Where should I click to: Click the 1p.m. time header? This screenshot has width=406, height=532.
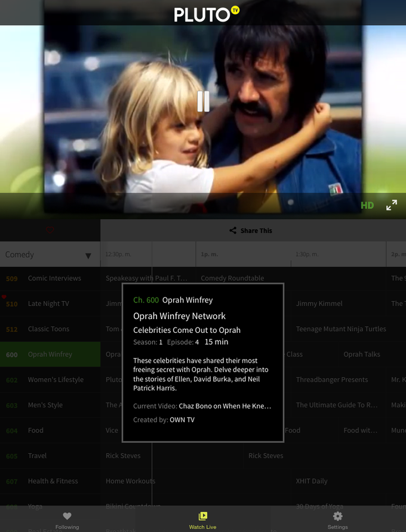[x=210, y=255]
